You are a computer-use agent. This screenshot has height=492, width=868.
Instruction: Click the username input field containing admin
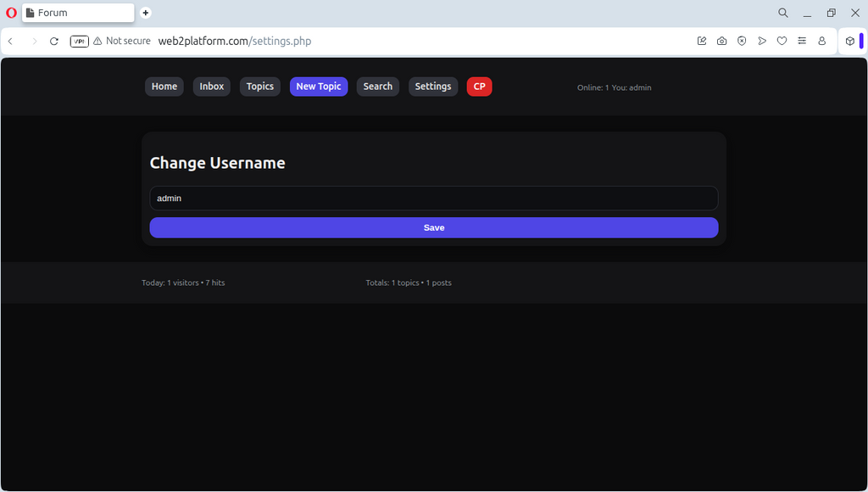434,198
